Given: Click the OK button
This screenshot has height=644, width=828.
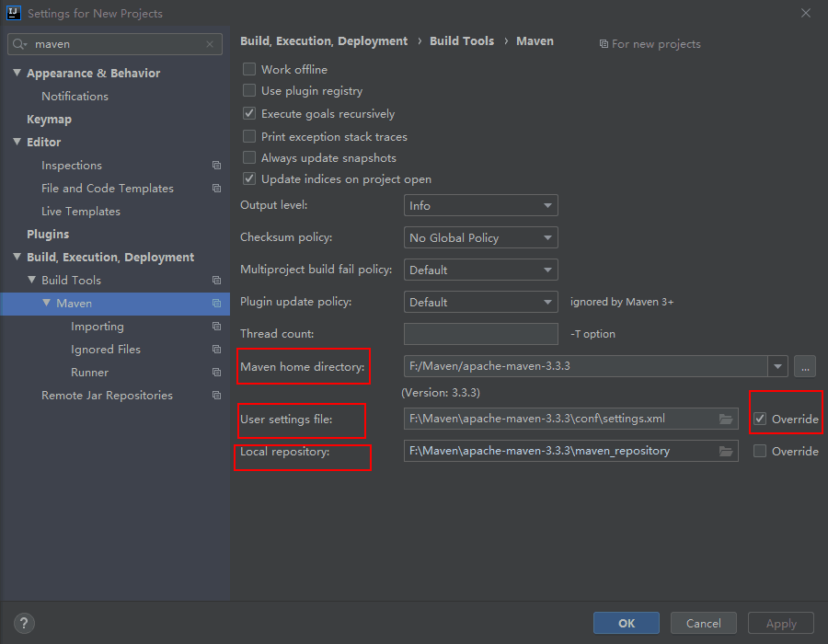Looking at the screenshot, I should point(627,623).
